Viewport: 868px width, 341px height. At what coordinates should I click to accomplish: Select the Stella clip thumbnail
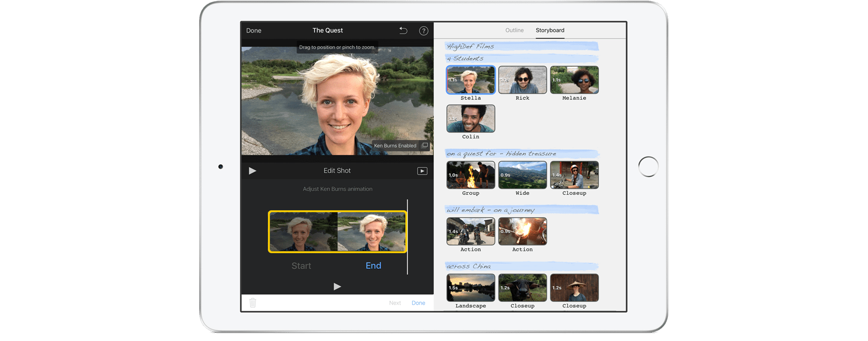[x=471, y=80]
